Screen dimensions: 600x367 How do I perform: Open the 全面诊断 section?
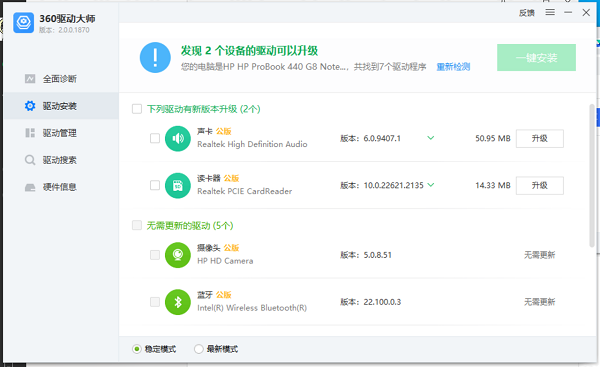(61, 79)
